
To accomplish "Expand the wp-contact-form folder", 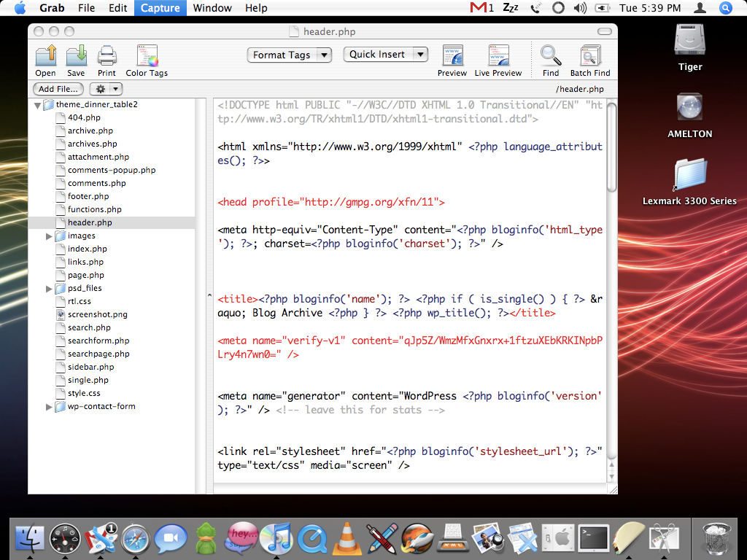I will (x=49, y=407).
